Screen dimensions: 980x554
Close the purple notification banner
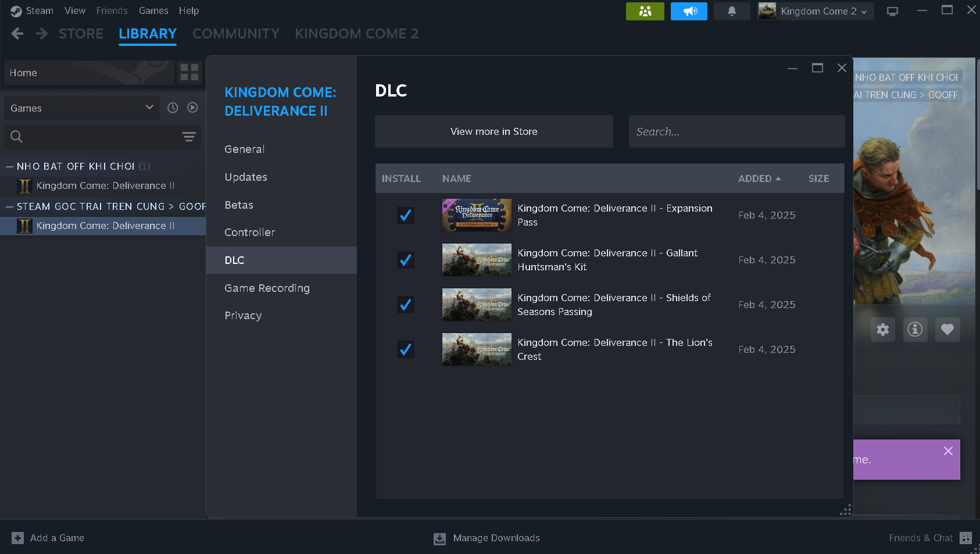point(948,451)
